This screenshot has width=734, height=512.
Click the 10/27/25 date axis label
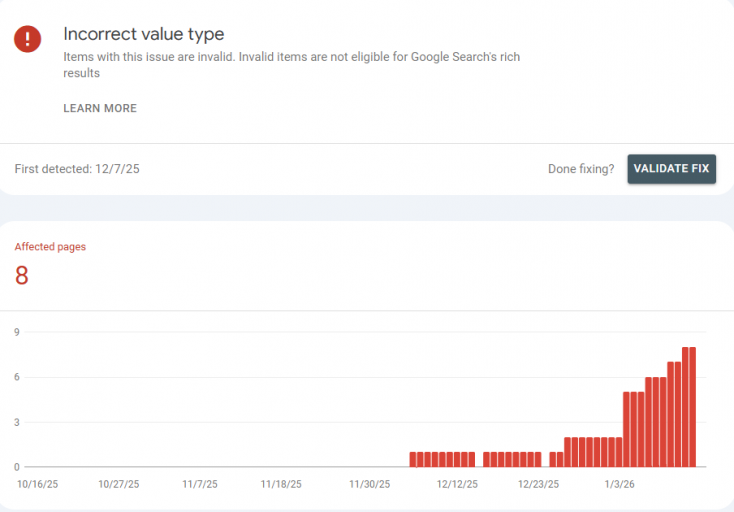point(119,484)
